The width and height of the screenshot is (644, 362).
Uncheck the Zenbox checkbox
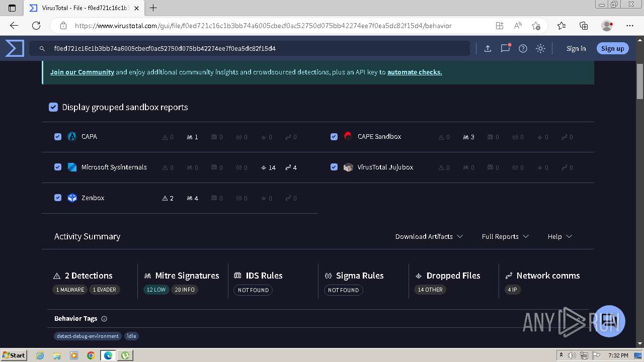pyautogui.click(x=58, y=198)
